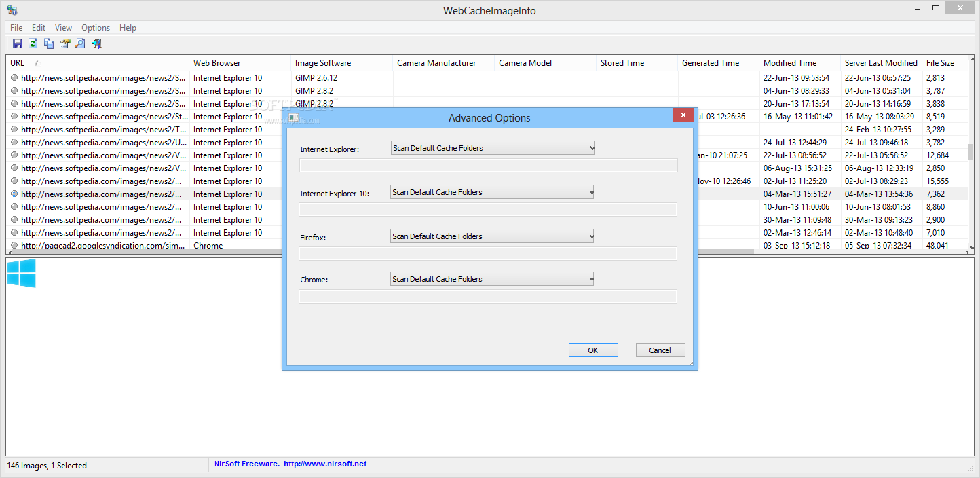This screenshot has width=980, height=478.
Task: Sort by the Web Browser column header
Action: tap(240, 63)
